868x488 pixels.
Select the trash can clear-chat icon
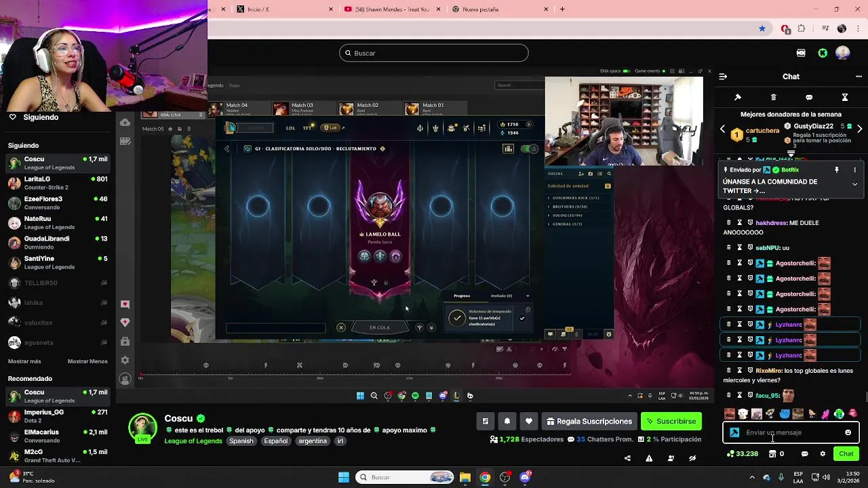(773, 98)
